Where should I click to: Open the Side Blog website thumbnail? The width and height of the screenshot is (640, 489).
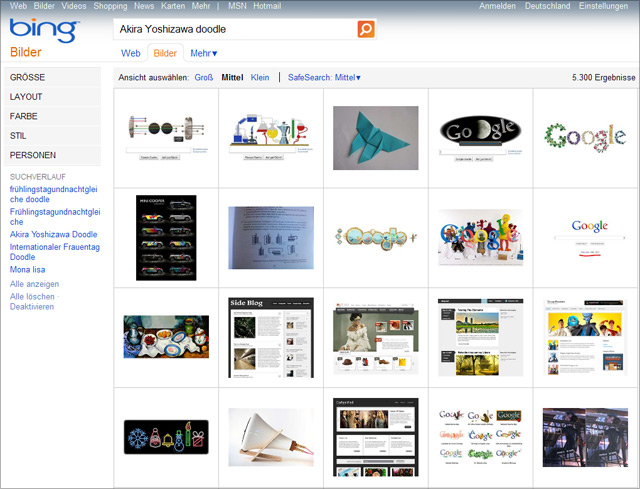tap(271, 337)
